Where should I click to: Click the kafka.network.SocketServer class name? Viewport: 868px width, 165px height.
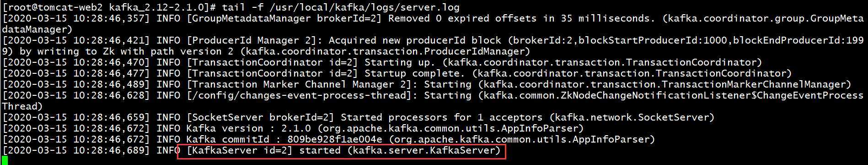coord(631,118)
